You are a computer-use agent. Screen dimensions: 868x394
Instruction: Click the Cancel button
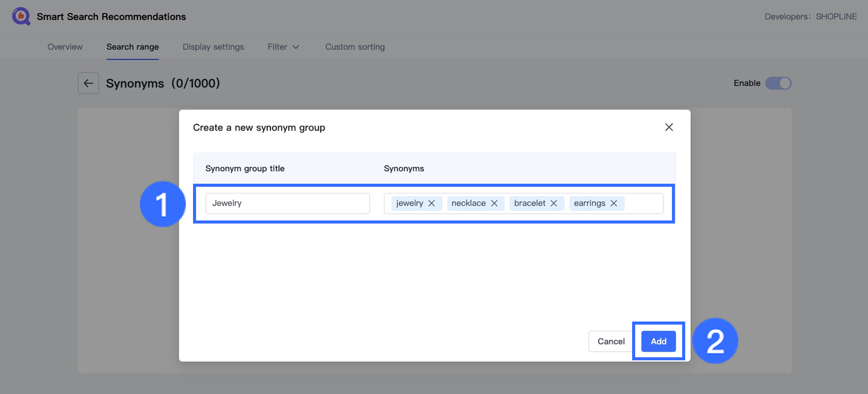611,341
